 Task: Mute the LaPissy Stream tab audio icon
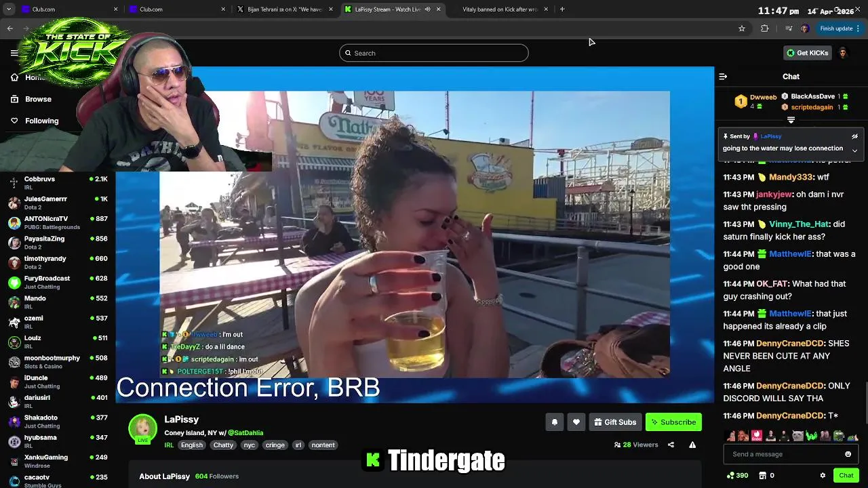pyautogui.click(x=427, y=9)
